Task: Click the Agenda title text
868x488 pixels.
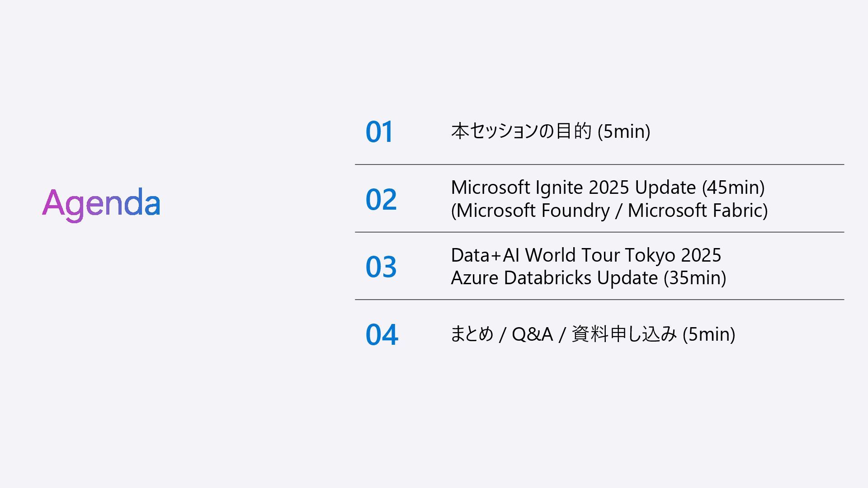Action: click(x=101, y=205)
